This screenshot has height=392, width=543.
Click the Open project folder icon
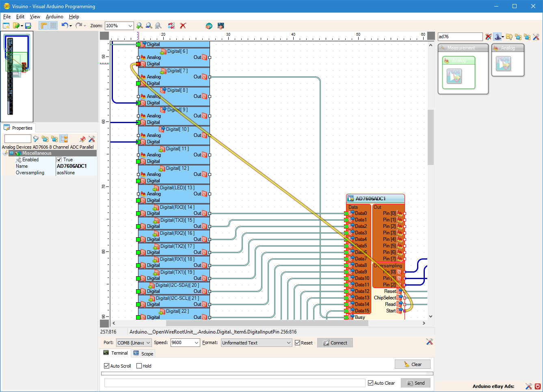[x=16, y=26]
